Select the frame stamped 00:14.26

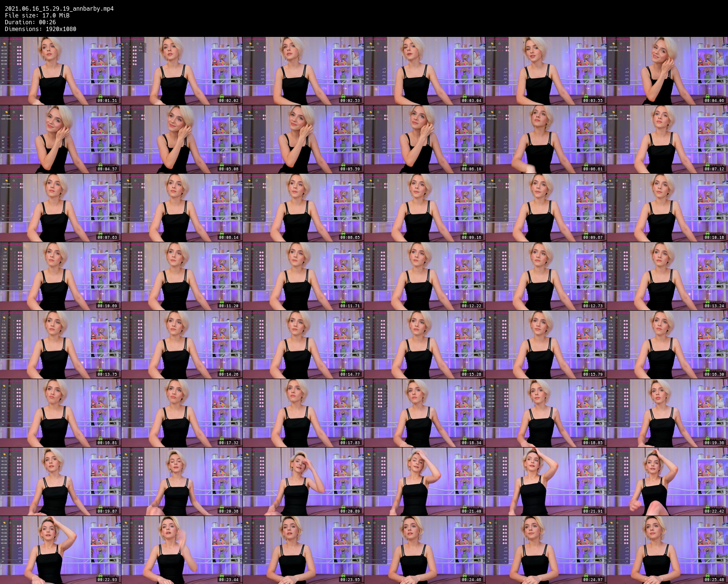(182, 345)
